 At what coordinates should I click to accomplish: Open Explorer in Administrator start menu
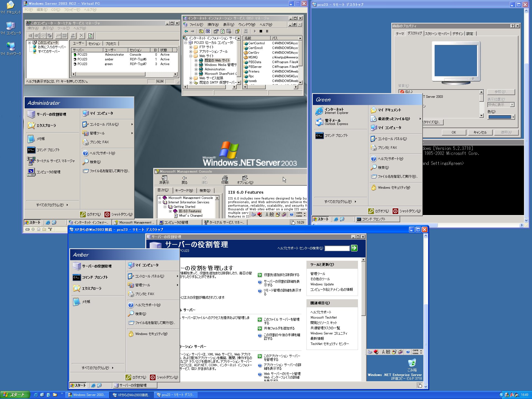(42, 126)
